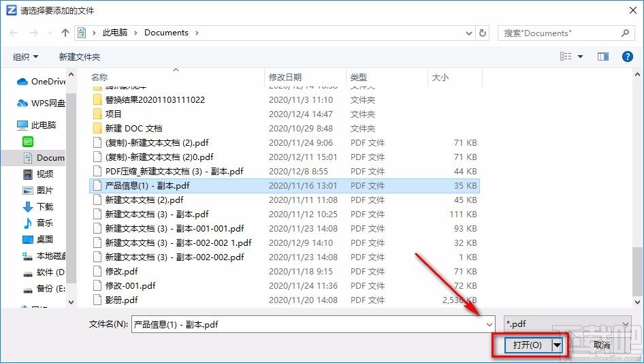The height and width of the screenshot is (363, 644).
Task: Click the file icon of 修改.pdf
Action: (97, 271)
